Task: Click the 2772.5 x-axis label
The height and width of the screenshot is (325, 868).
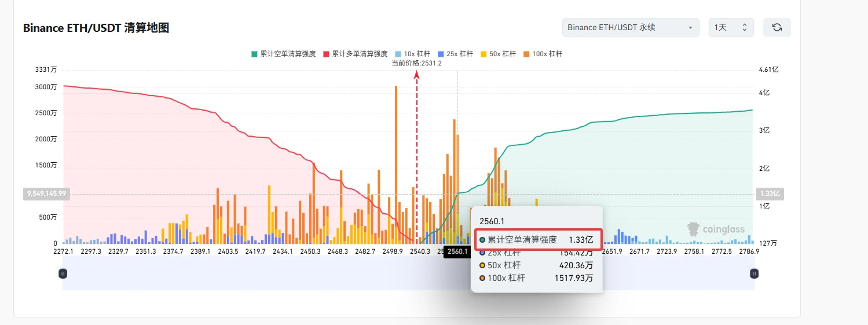Action: point(722,251)
